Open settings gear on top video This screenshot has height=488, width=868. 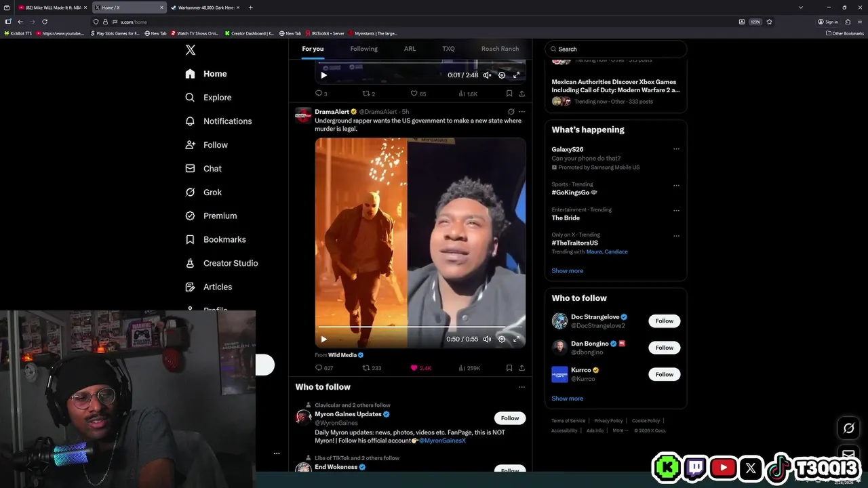click(502, 75)
